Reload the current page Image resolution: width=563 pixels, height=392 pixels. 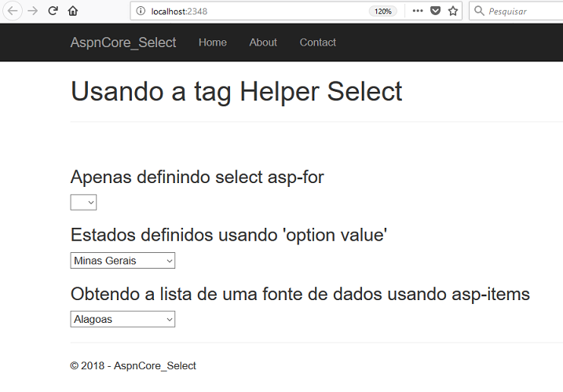[x=53, y=11]
